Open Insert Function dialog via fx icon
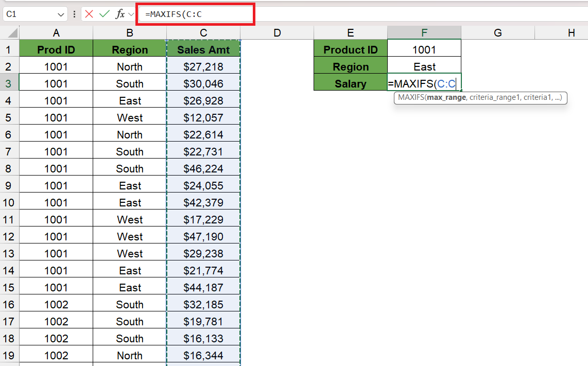Viewport: 588px width, 366px height. [120, 14]
